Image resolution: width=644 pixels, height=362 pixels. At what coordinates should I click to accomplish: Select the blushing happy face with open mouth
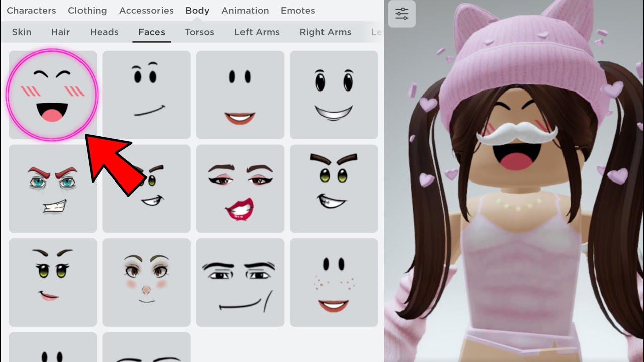coord(52,95)
